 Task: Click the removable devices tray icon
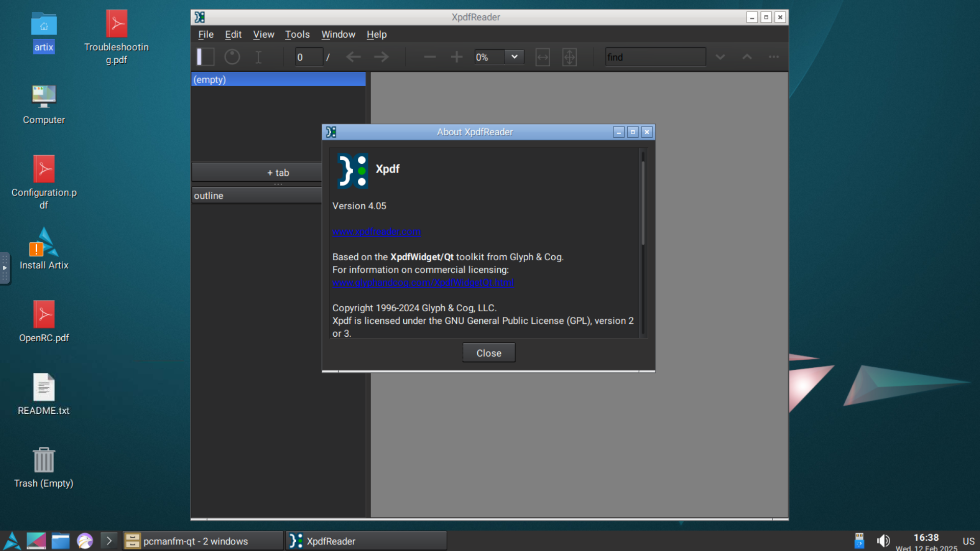click(859, 541)
